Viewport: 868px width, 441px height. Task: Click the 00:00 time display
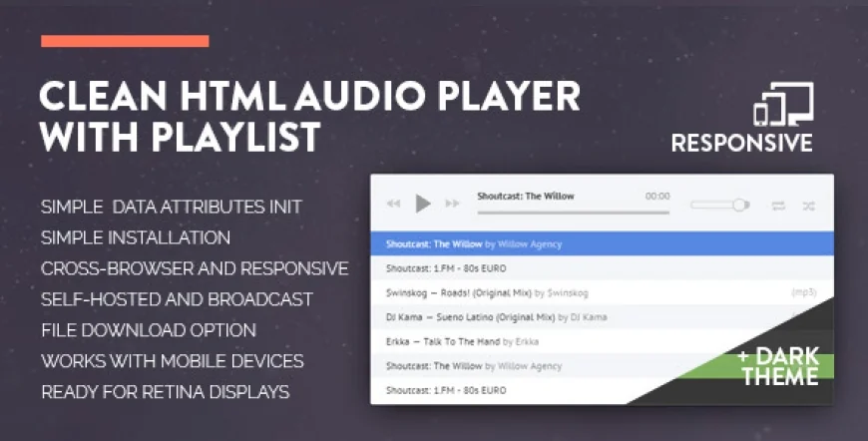(657, 196)
